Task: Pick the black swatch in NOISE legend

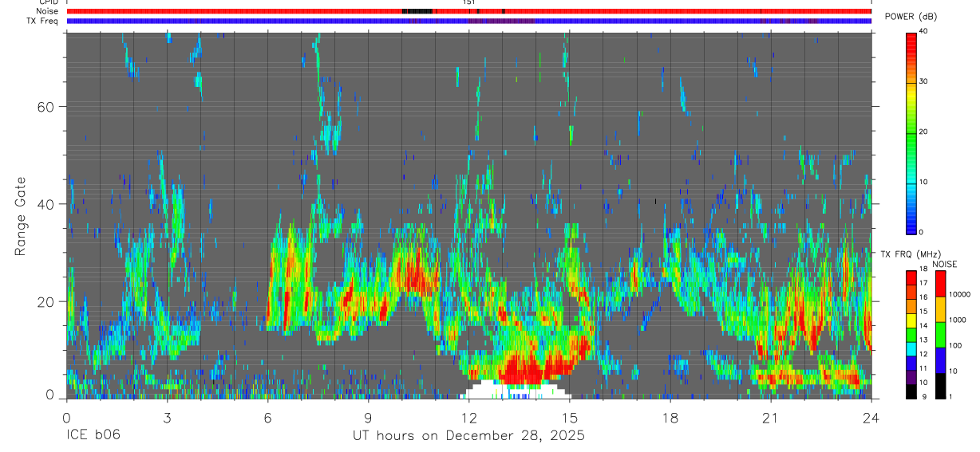Action: (940, 386)
